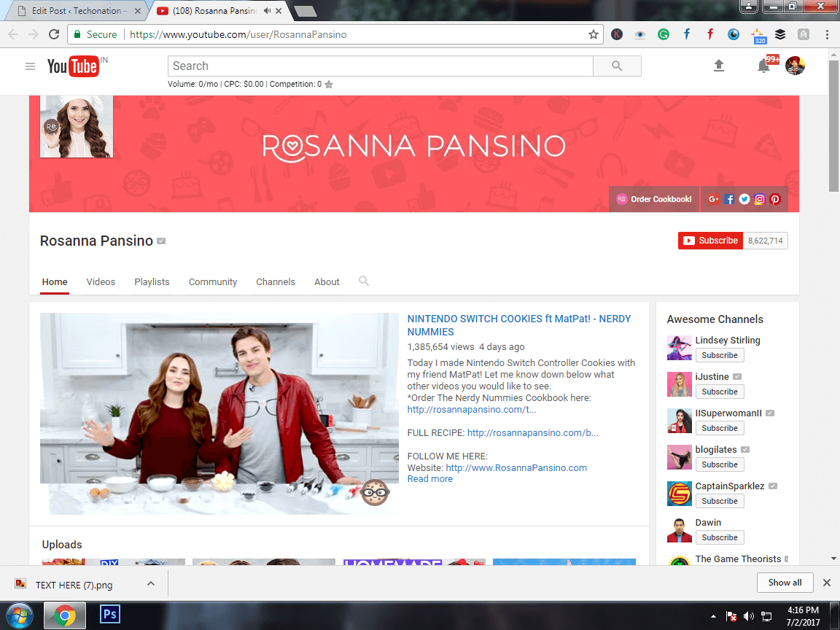This screenshot has height=630, width=840.
Task: Click Read more in the video description
Action: 429,479
